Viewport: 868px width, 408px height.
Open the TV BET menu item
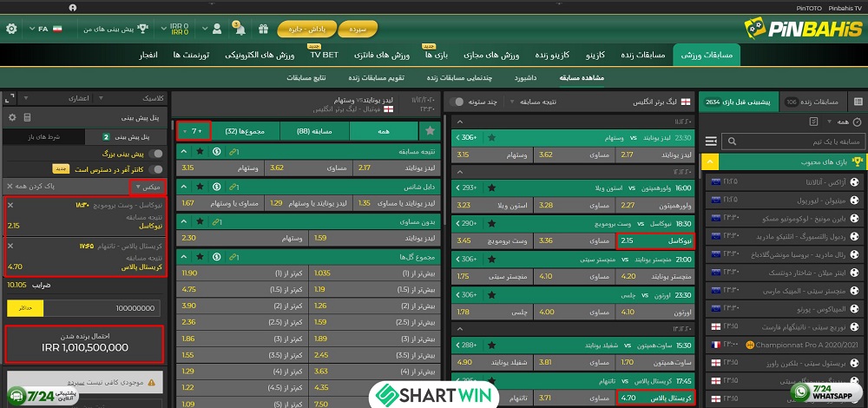(x=324, y=55)
